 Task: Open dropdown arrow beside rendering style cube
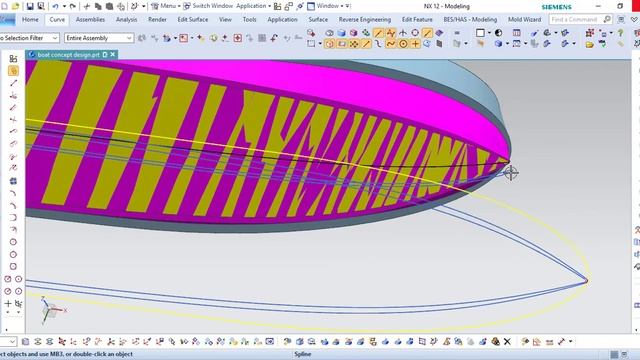507,44
